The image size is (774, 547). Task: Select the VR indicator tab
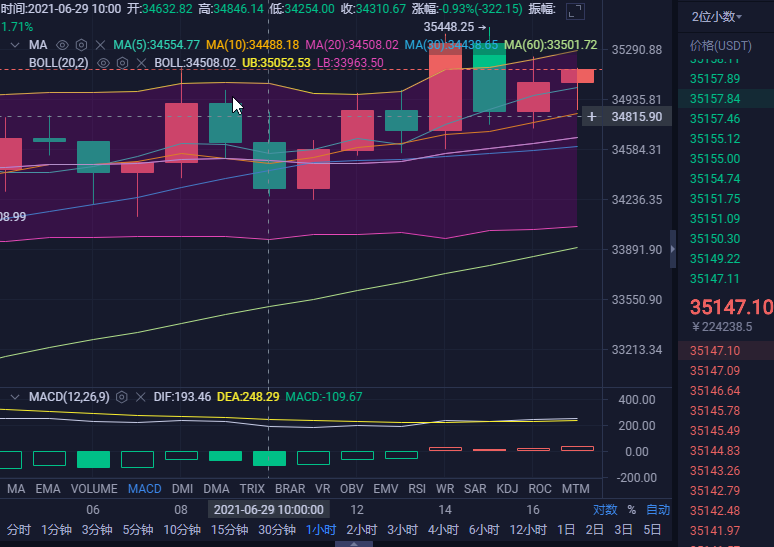tap(322, 489)
